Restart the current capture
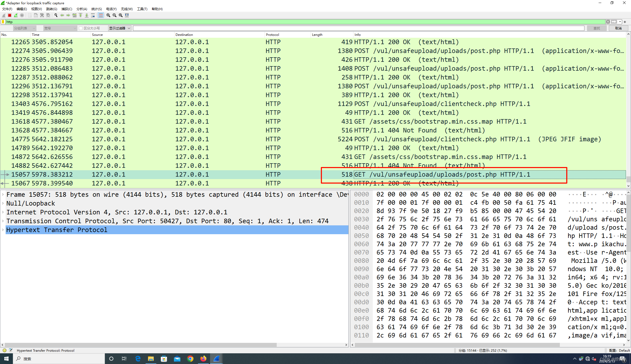Screen dimensions: 631x364 16,15
